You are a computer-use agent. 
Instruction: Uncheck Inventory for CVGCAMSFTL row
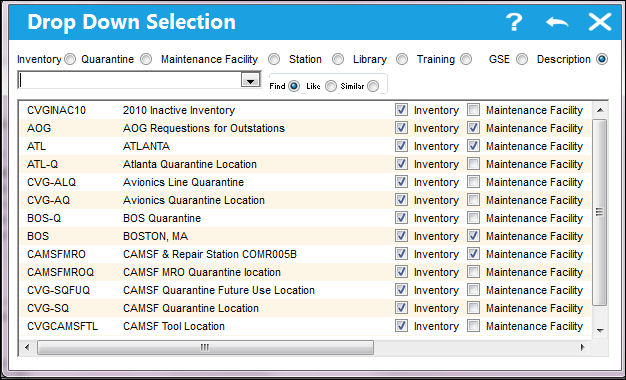coord(401,326)
